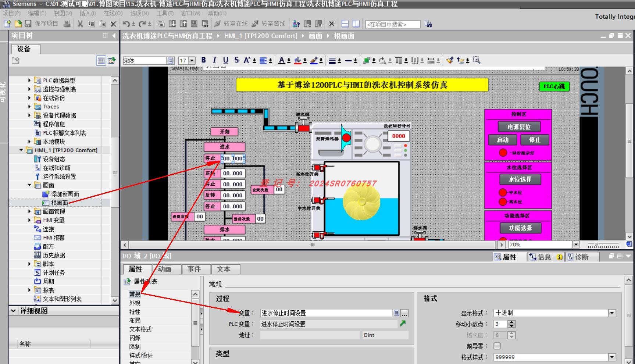The height and width of the screenshot is (364, 635).
Task: Toggle Underline text formatting
Action: click(x=226, y=60)
